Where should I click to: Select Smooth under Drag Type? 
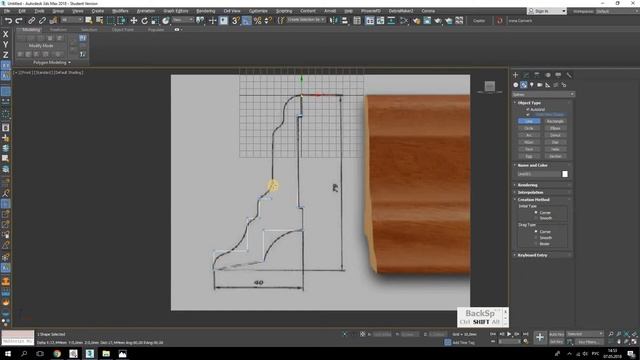pos(536,238)
